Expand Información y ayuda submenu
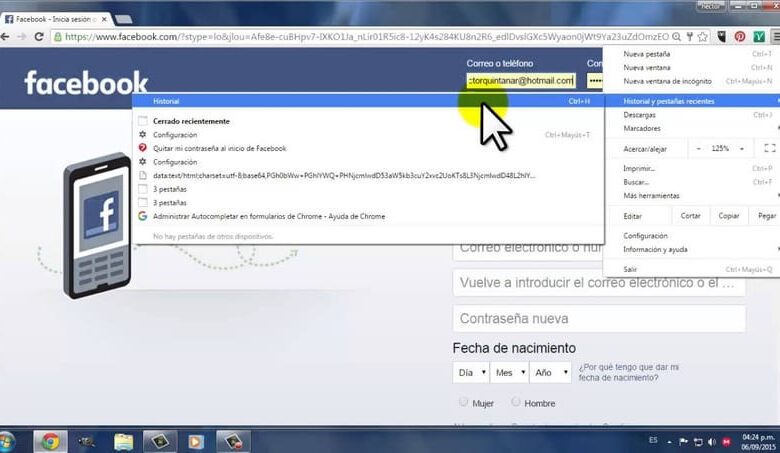The height and width of the screenshot is (453, 780). [x=691, y=250]
